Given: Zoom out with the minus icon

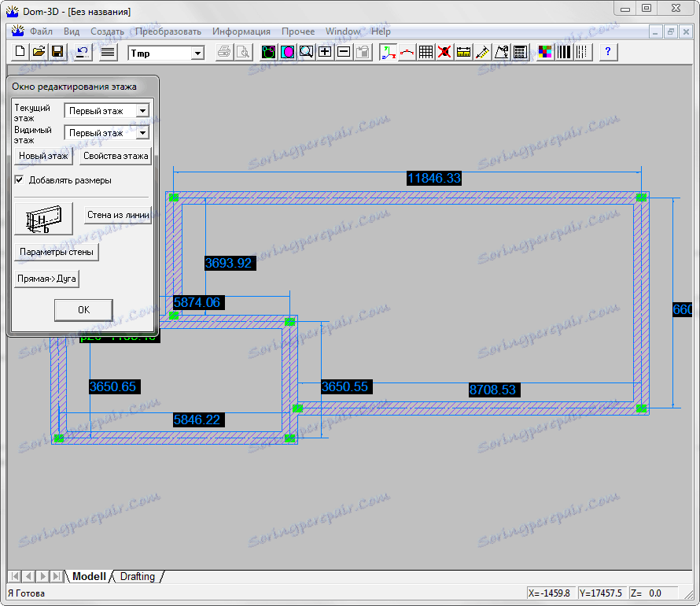Looking at the screenshot, I should tap(344, 52).
